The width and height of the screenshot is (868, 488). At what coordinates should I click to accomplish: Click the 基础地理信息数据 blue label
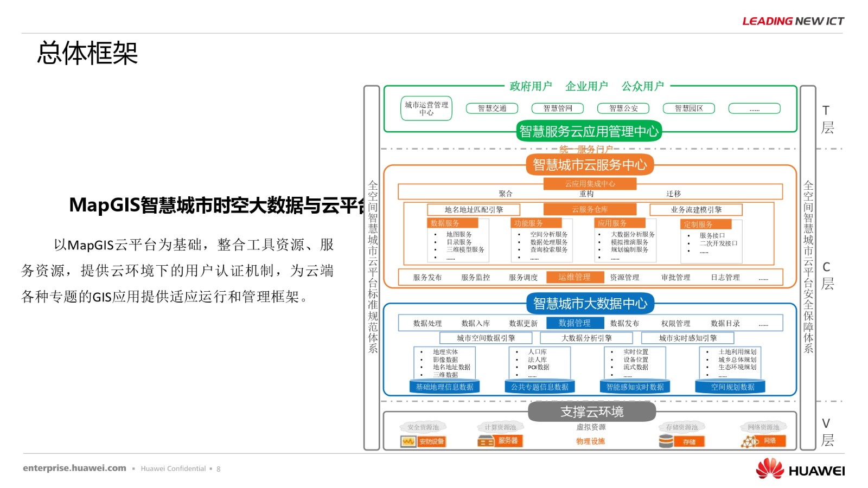click(444, 387)
